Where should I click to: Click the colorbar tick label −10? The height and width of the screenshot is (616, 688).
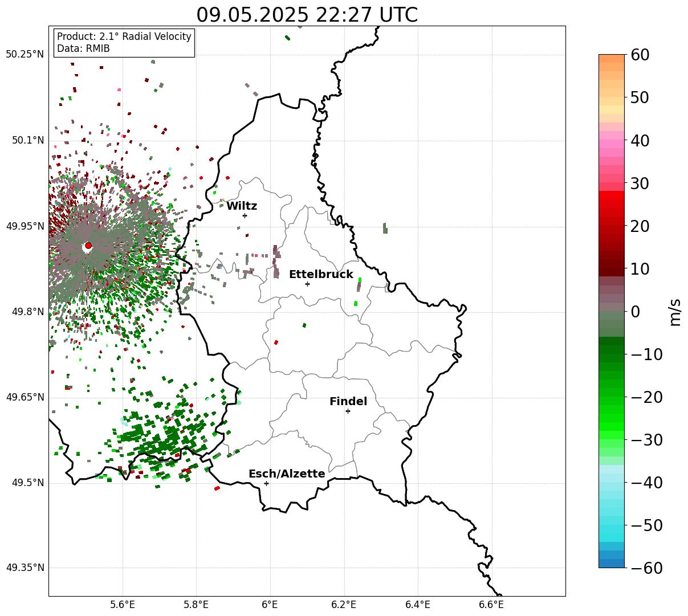tap(646, 354)
